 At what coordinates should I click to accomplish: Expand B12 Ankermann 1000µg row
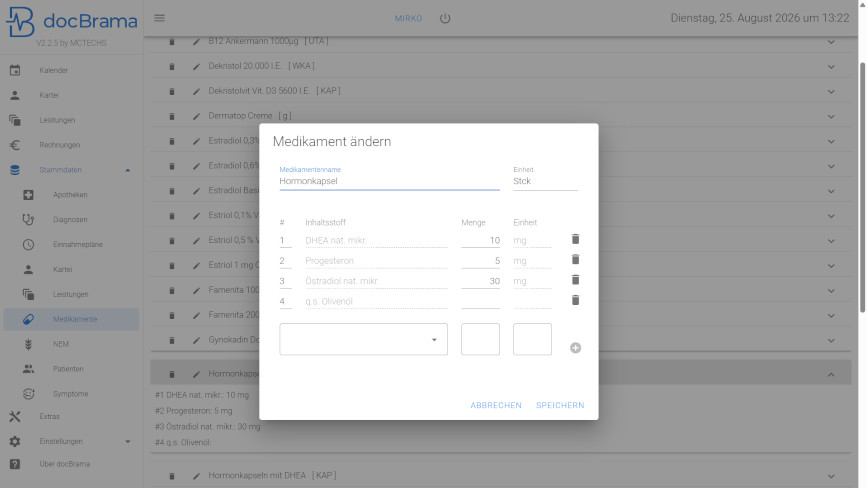tap(831, 42)
